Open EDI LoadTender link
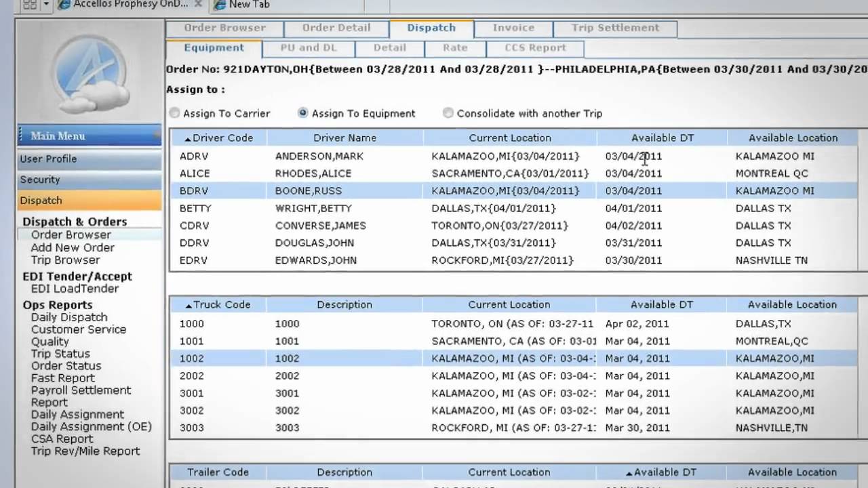Image resolution: width=868 pixels, height=488 pixels. point(75,289)
